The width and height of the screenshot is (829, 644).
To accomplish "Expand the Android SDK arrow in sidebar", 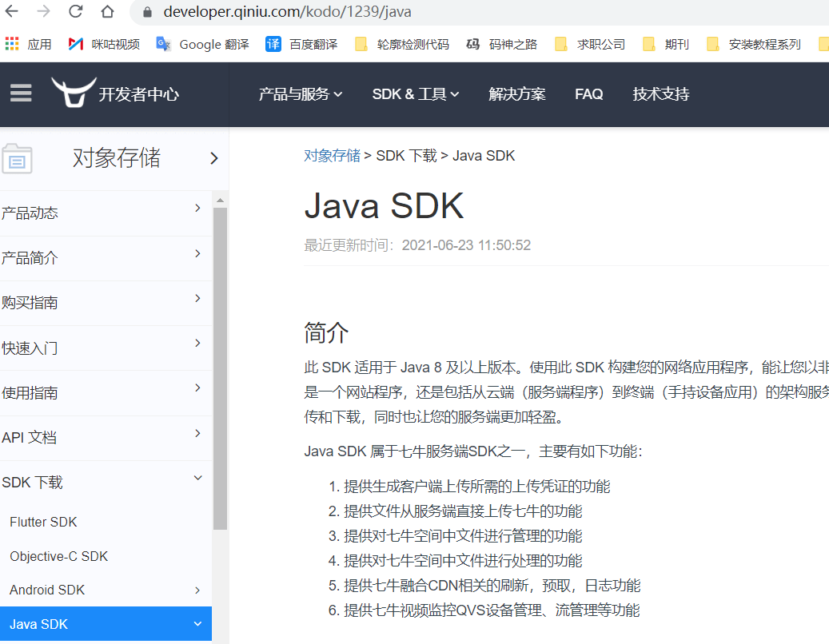I will pos(197,590).
